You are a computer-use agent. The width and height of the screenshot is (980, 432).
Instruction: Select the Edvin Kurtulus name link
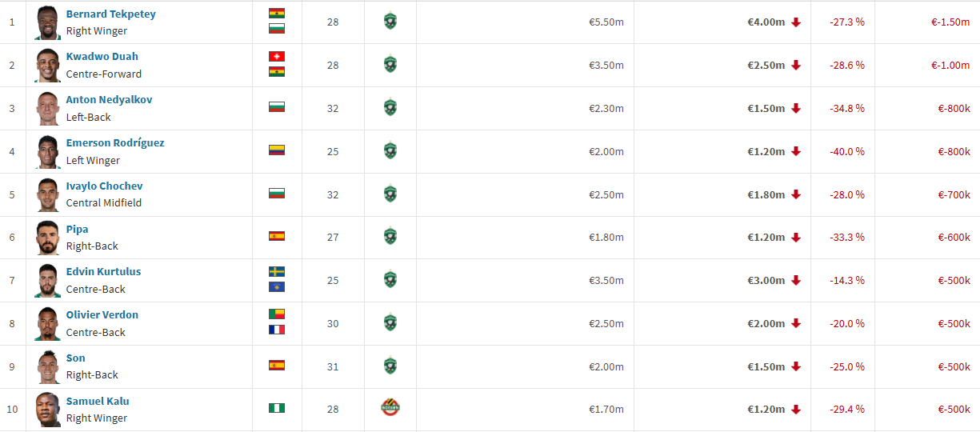(103, 271)
